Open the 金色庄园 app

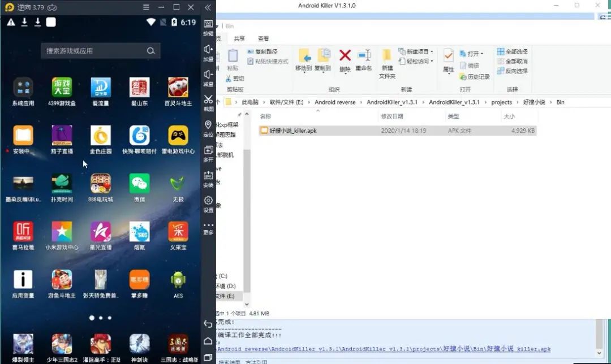click(101, 135)
